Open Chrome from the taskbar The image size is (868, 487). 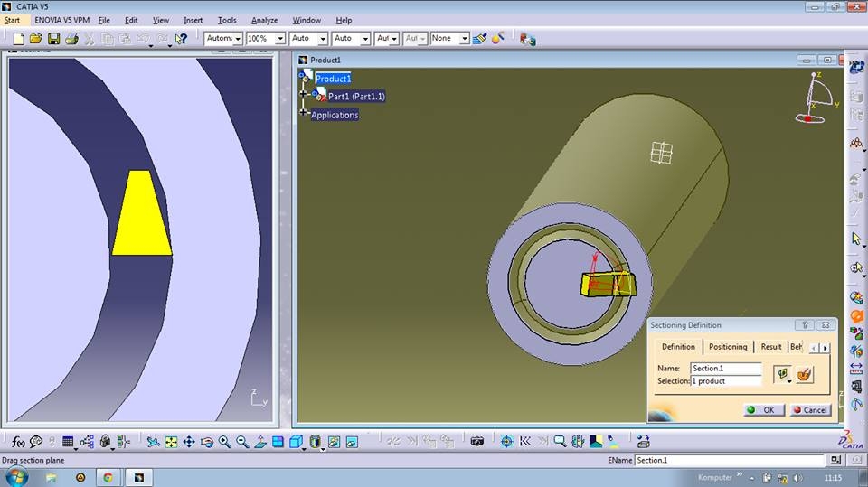point(108,478)
